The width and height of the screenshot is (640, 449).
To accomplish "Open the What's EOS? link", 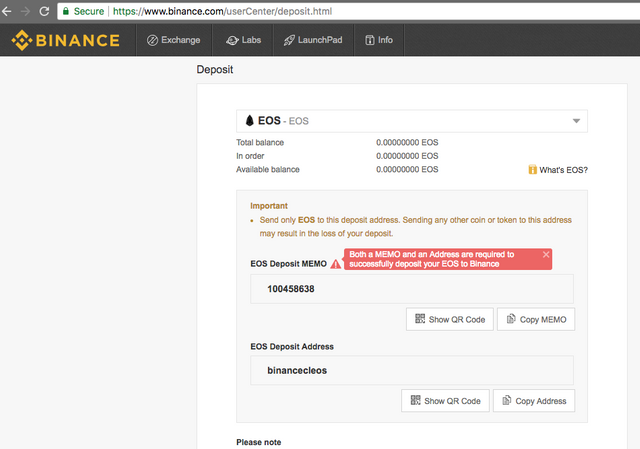I will [x=563, y=170].
